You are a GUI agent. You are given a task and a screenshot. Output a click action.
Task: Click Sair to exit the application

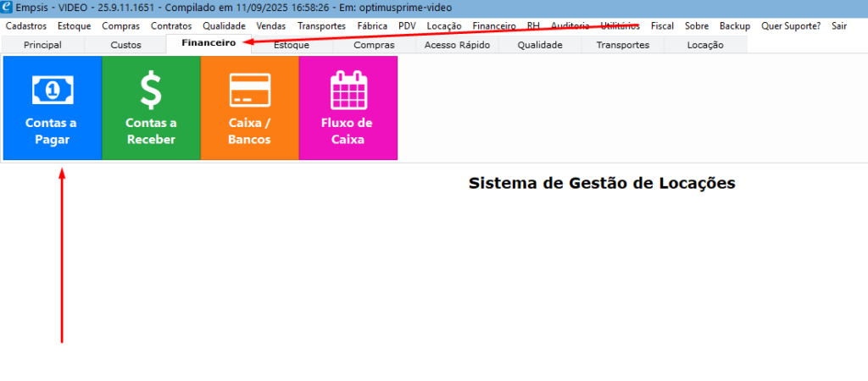click(x=839, y=26)
